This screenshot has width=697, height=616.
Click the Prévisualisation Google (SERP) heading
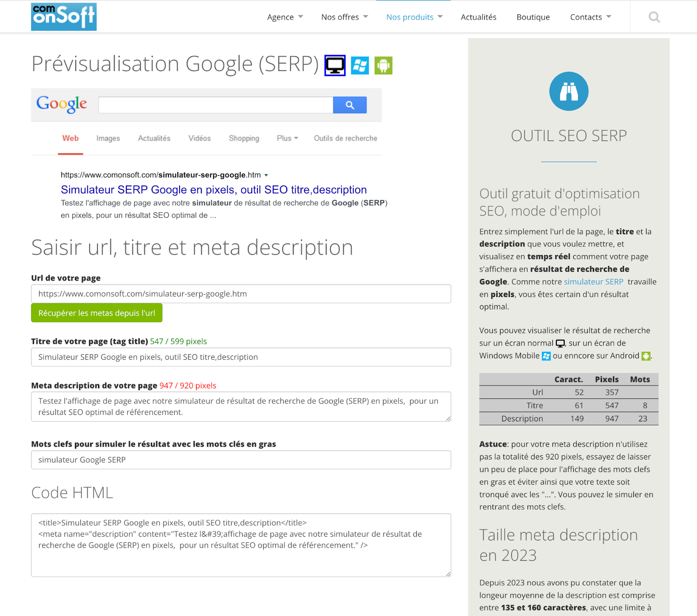pyautogui.click(x=175, y=64)
